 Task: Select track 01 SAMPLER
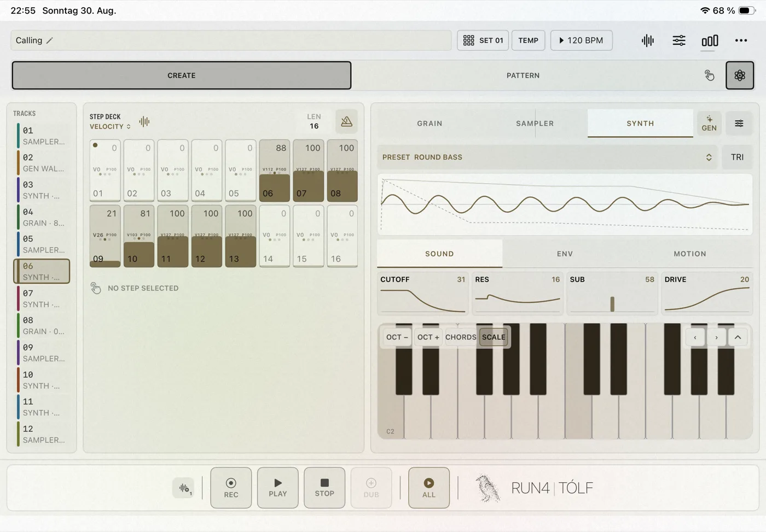(x=43, y=136)
